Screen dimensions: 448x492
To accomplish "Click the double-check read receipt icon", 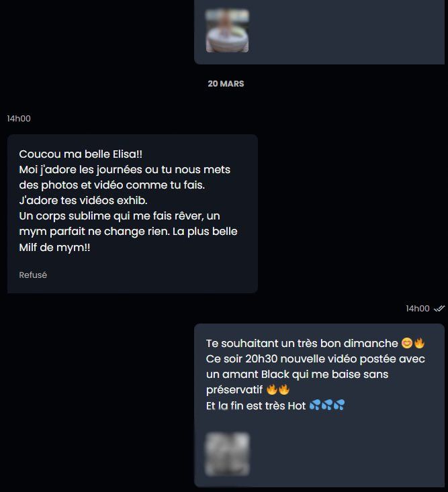I will click(x=439, y=309).
